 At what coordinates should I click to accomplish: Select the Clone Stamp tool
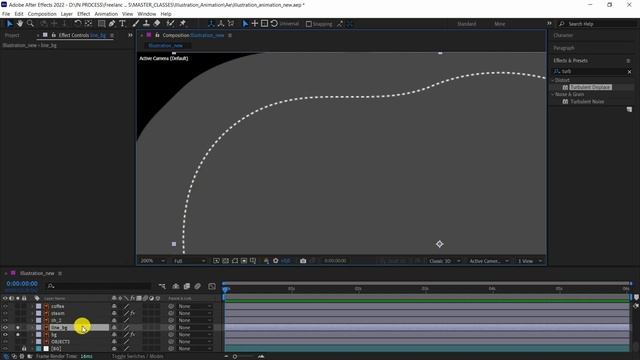(x=146, y=24)
